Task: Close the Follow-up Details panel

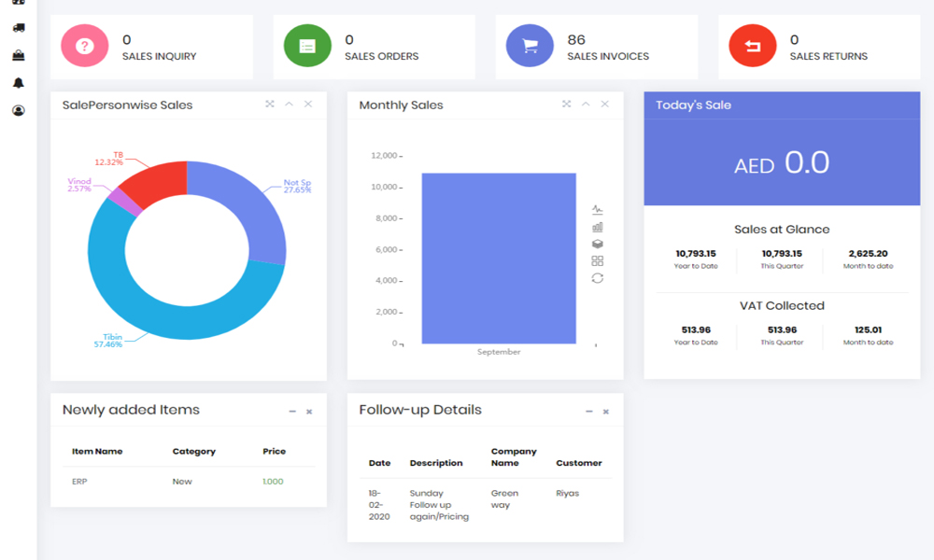Action: tap(606, 412)
